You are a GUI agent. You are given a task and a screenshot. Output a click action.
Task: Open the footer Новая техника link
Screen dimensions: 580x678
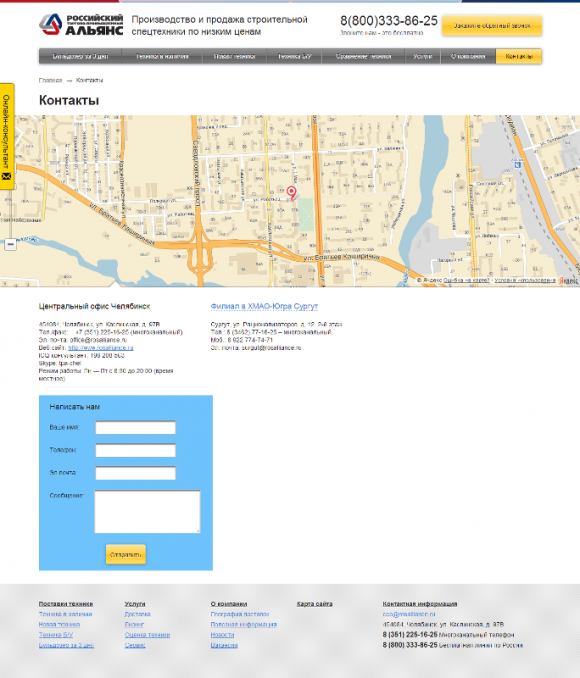click(x=59, y=624)
